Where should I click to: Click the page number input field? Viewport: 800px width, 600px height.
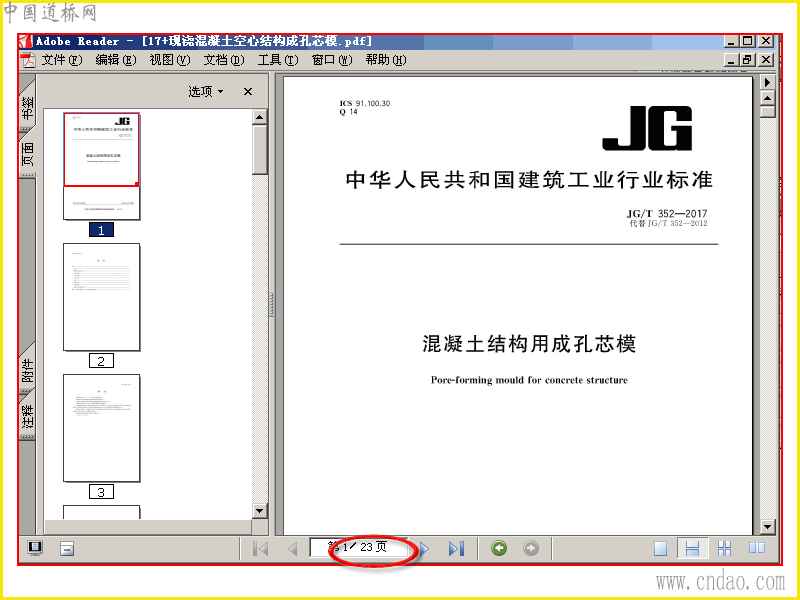[359, 548]
